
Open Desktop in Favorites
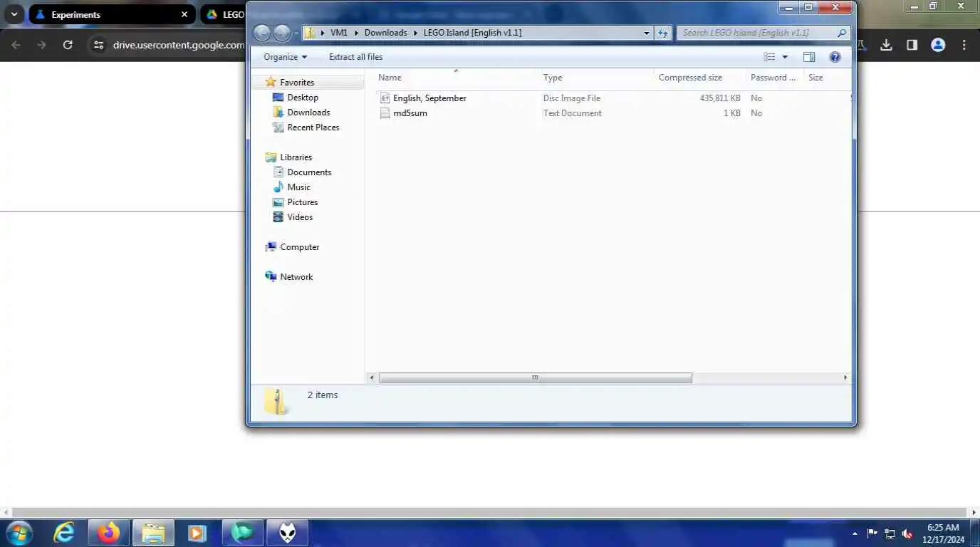point(303,98)
